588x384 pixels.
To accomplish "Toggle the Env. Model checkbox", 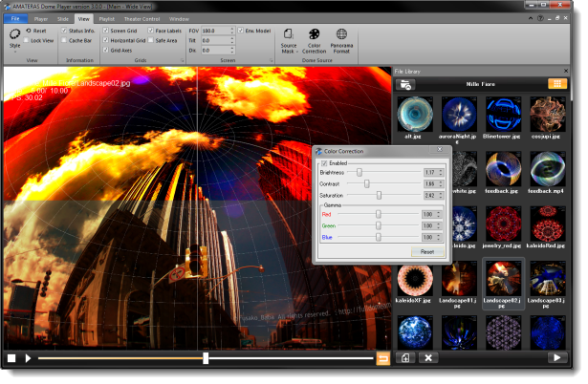I will 240,31.
